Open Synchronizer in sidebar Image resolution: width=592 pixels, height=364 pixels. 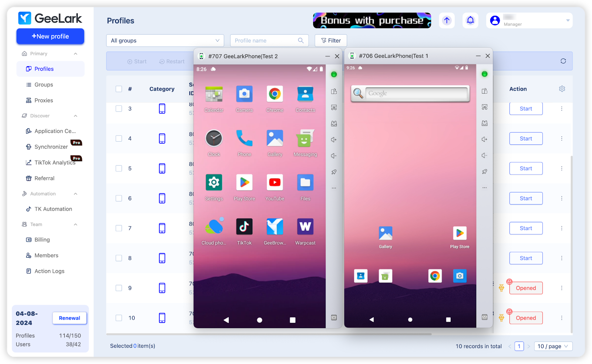pos(50,147)
